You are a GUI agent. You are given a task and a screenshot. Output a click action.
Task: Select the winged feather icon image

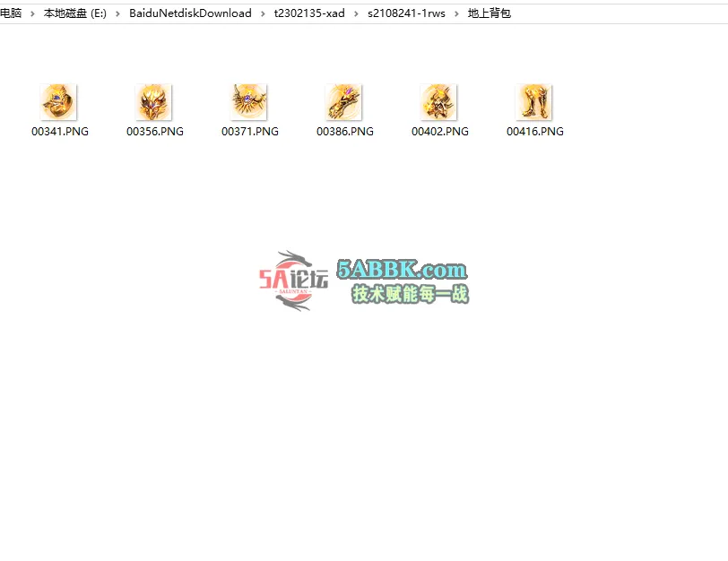click(x=249, y=101)
